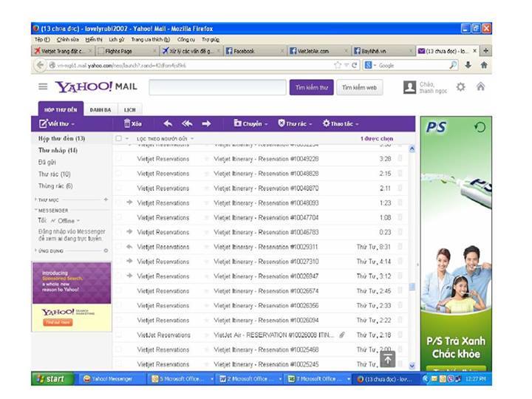The height and width of the screenshot is (399, 532).
Task: Open the Thùng rác (6) folder
Action: pos(55,186)
